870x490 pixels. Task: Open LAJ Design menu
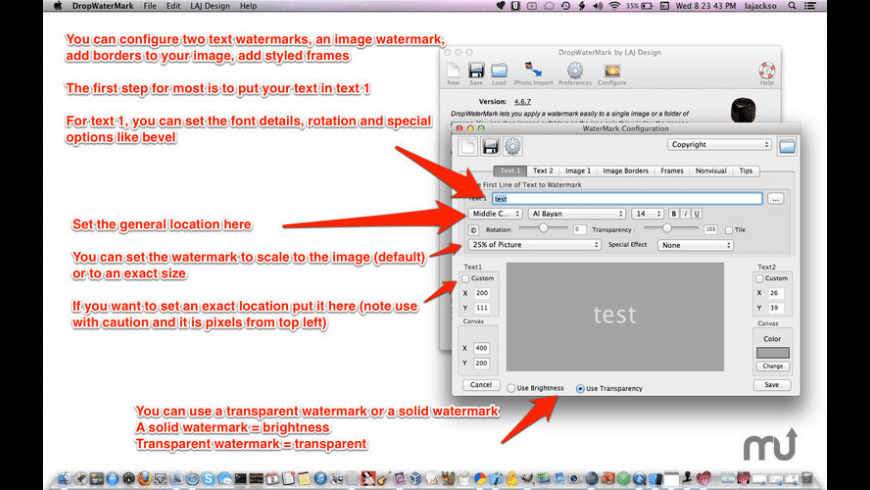point(210,6)
